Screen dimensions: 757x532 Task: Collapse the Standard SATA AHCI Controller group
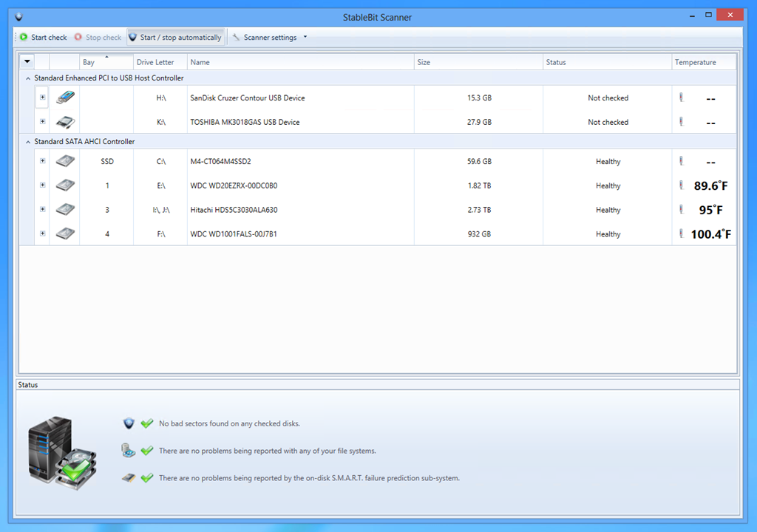pos(28,142)
